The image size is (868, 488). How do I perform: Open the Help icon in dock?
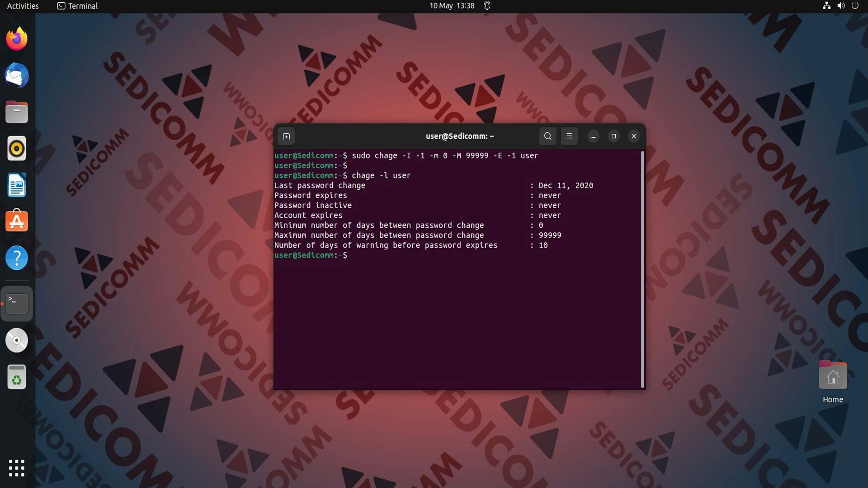coord(17,258)
